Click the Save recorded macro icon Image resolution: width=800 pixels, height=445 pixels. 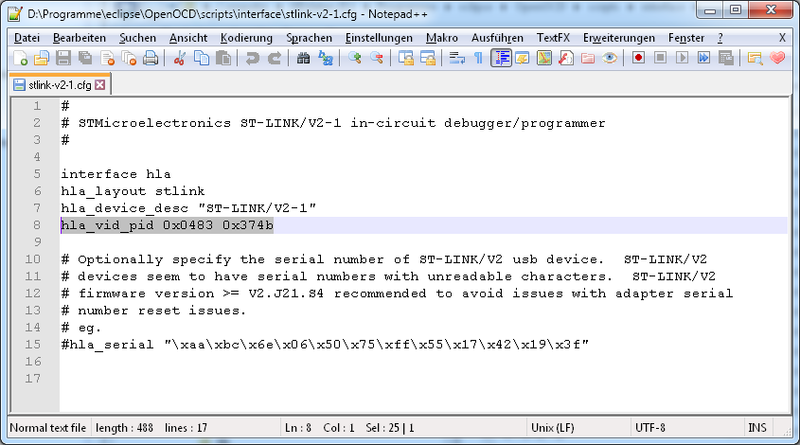(726, 58)
